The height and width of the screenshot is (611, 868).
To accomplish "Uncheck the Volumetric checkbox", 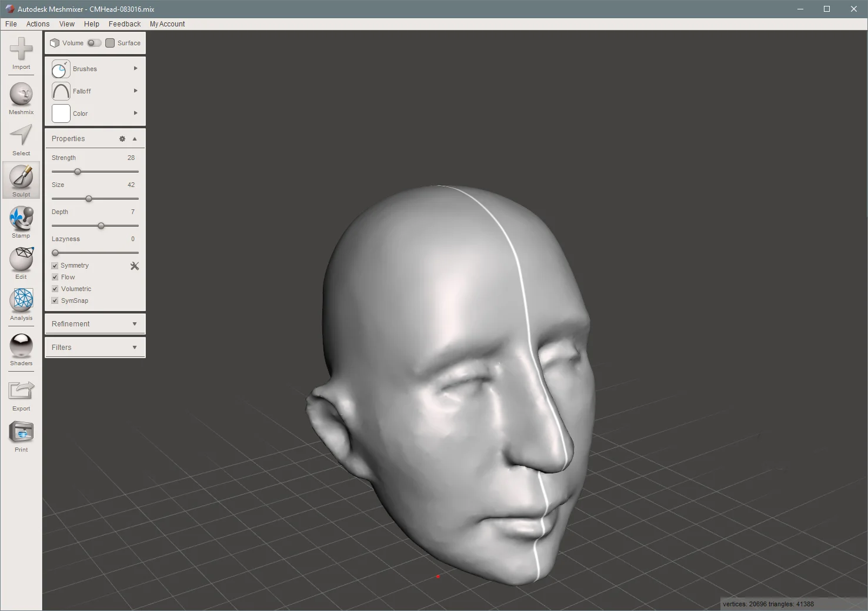I will click(55, 289).
